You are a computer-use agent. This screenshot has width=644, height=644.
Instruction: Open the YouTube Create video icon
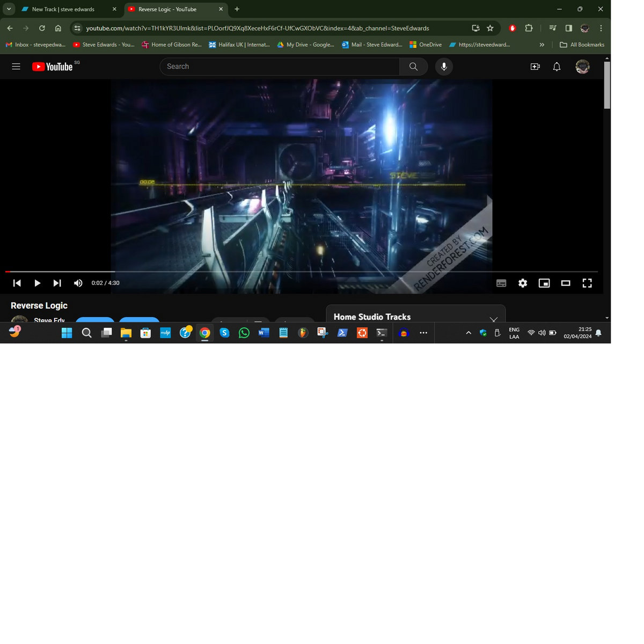click(x=535, y=67)
